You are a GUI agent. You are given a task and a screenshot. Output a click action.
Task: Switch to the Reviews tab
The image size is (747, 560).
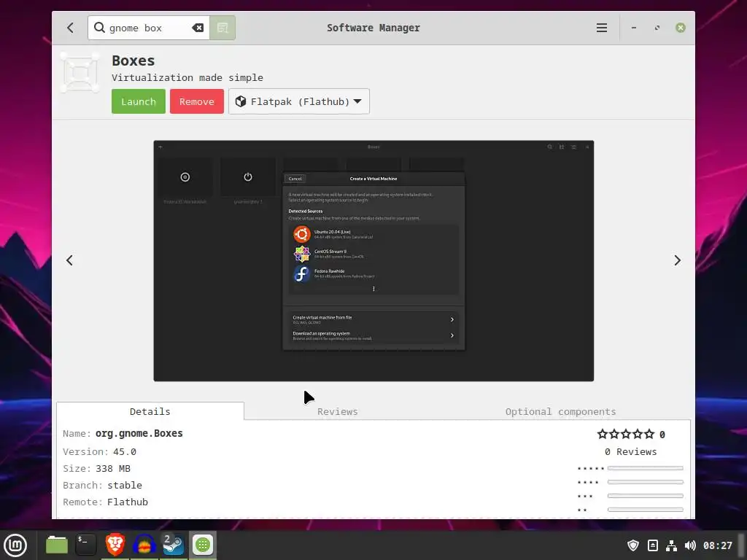click(337, 411)
